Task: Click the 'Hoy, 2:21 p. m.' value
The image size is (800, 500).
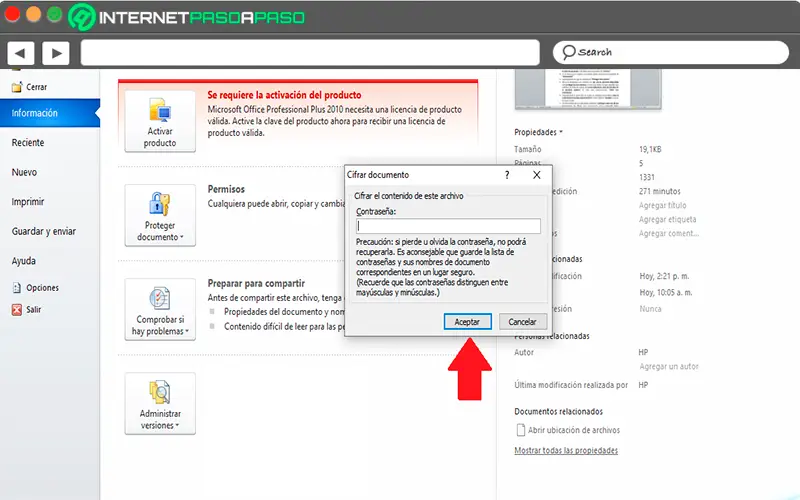Action: click(664, 276)
